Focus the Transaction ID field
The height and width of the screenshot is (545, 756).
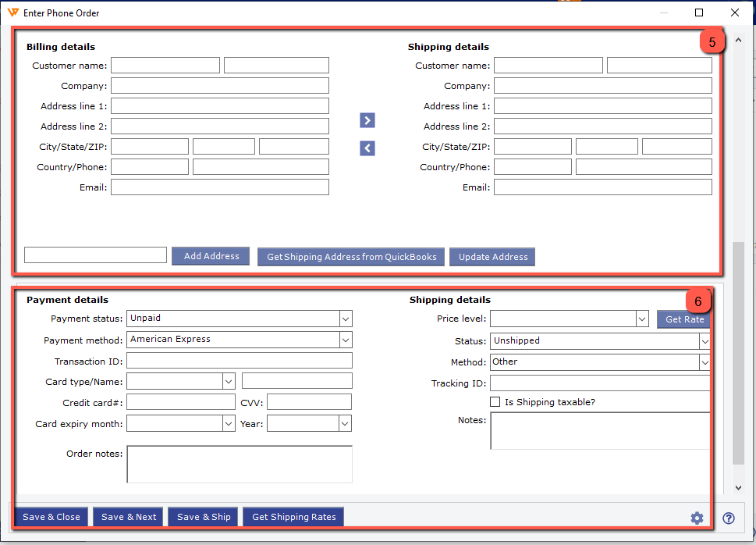[x=239, y=361]
